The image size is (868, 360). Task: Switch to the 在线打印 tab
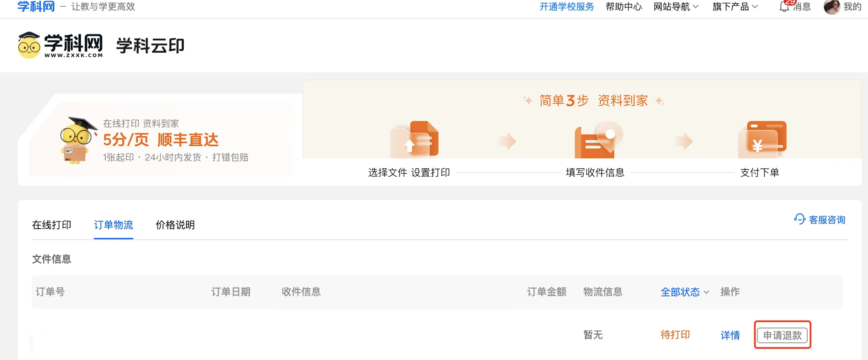tap(52, 225)
